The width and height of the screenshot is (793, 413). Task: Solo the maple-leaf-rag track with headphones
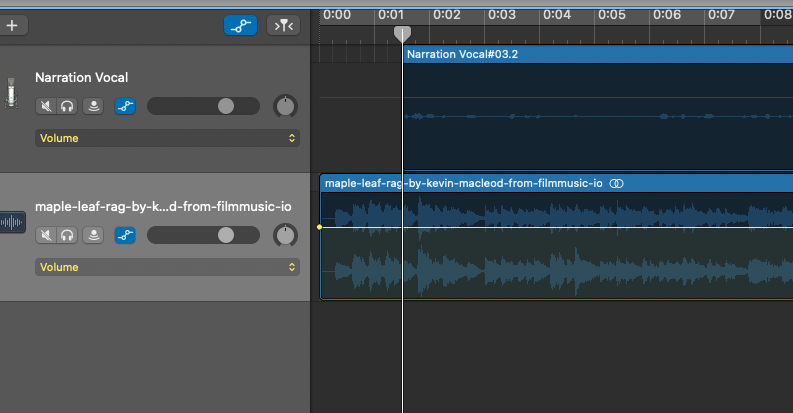point(67,235)
